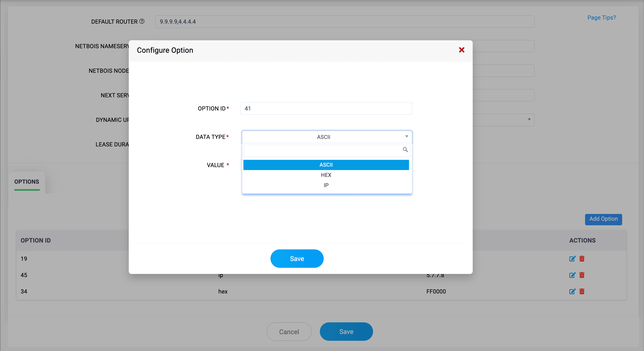
Task: Choose IP data type option
Action: pos(326,185)
